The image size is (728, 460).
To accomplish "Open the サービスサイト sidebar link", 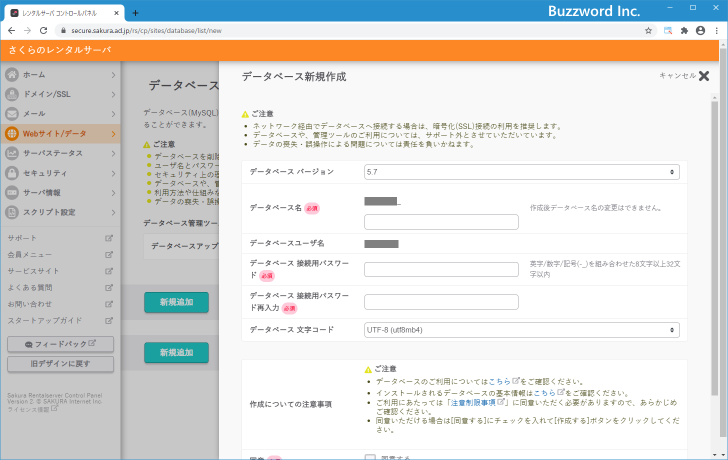I will (x=33, y=271).
